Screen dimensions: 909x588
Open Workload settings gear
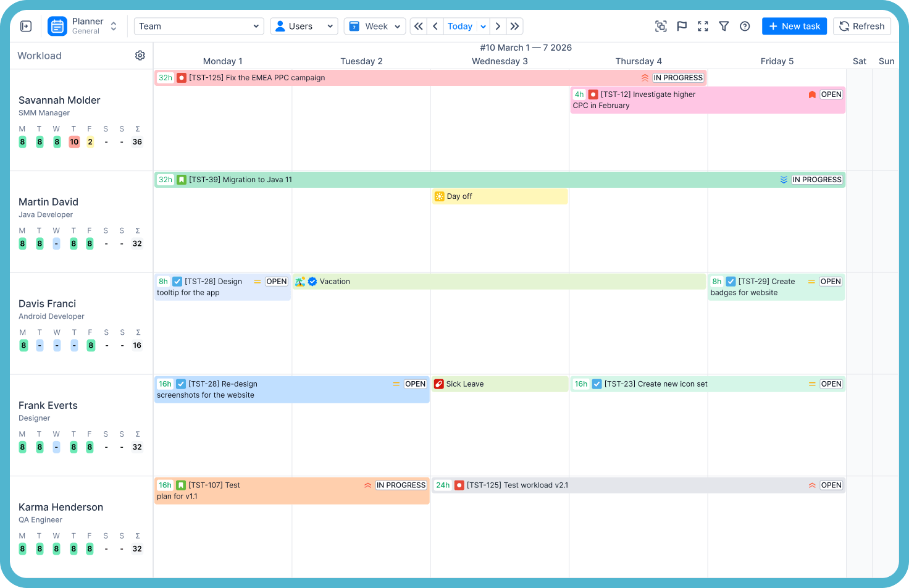(140, 56)
